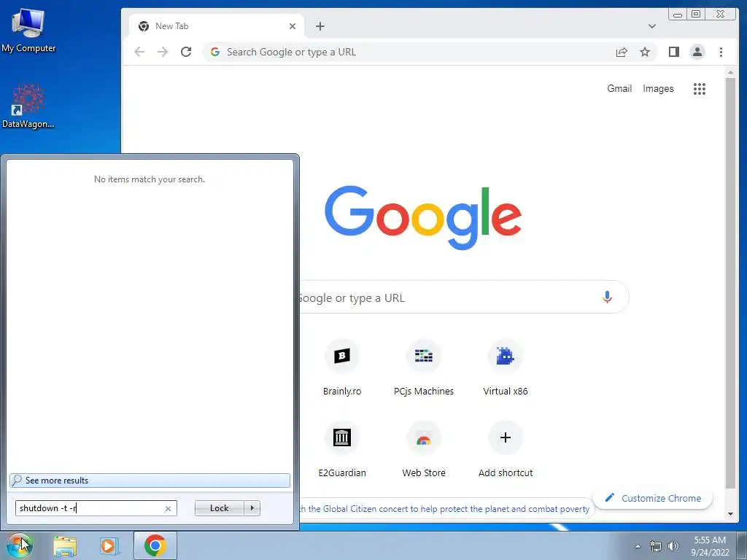Open the volume speaker tray icon
The height and width of the screenshot is (560, 747).
pos(673,546)
